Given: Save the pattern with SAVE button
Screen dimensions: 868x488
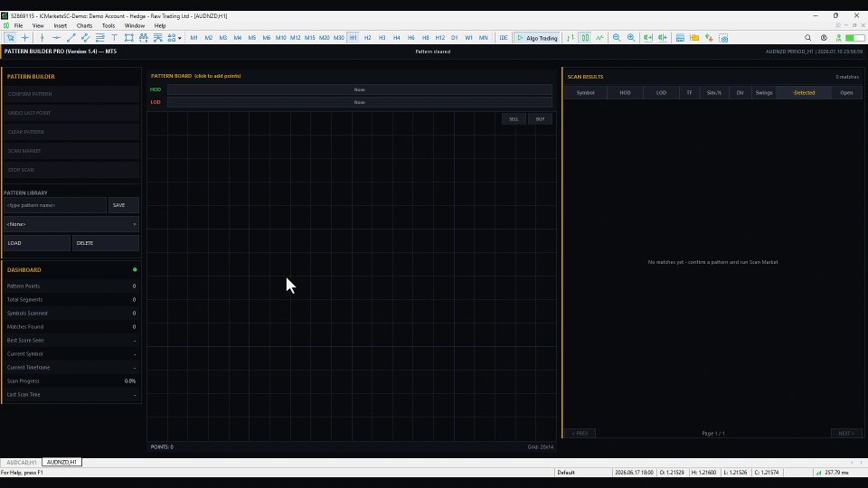Looking at the screenshot, I should coord(124,205).
